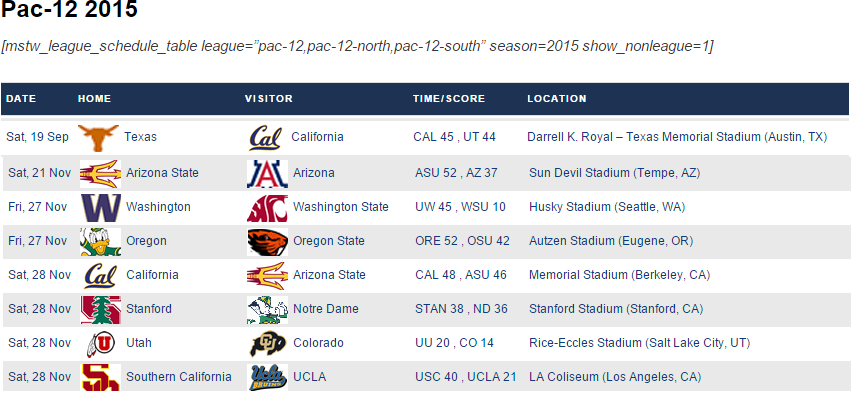Click the LOCATION column header
The height and width of the screenshot is (397, 851).
557,99
